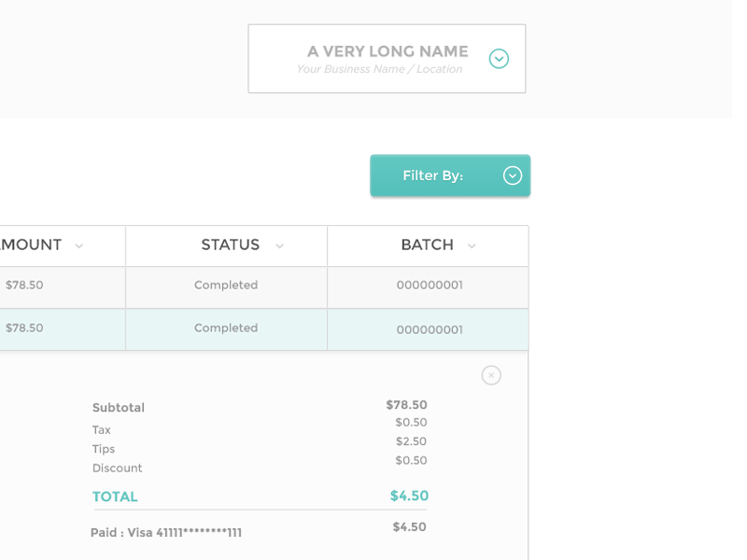The height and width of the screenshot is (560, 747).
Task: Click the Paid Visa card text
Action: pos(166,532)
